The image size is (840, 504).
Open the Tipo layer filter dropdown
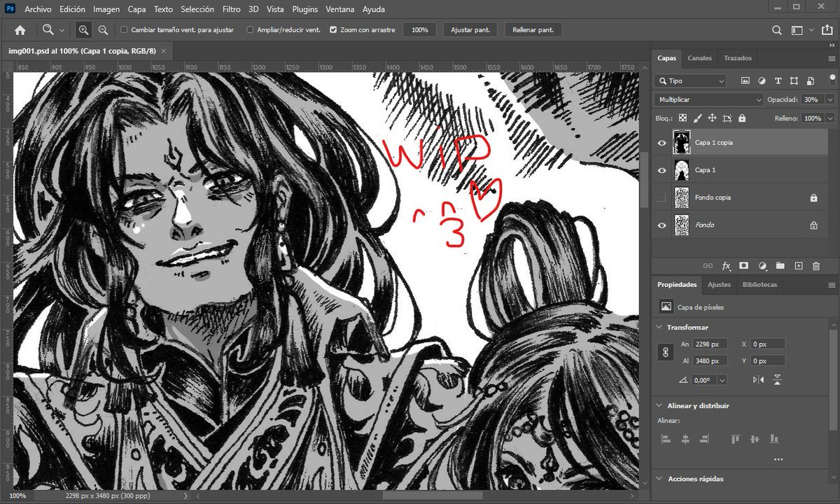[691, 81]
